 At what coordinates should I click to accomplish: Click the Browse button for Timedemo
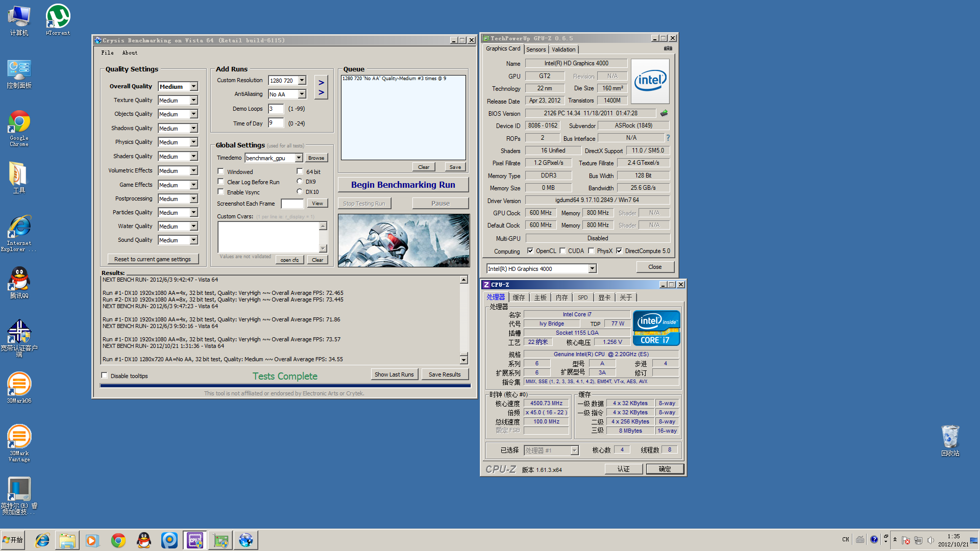click(x=316, y=158)
